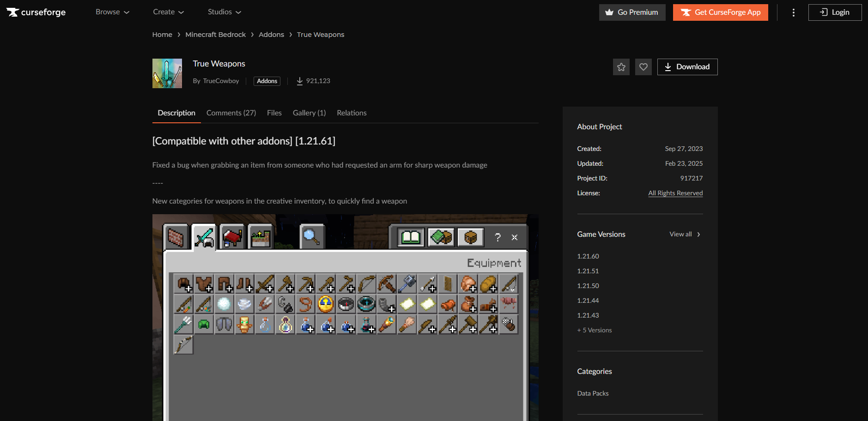The image size is (868, 421).
Task: Click the chevron next to View all
Action: click(x=698, y=234)
